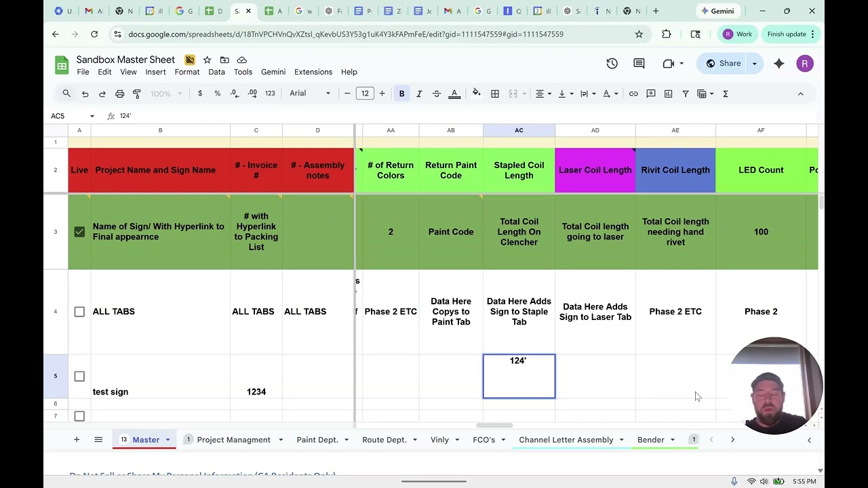Open text rotation options
This screenshot has width=868, height=488.
(610, 94)
